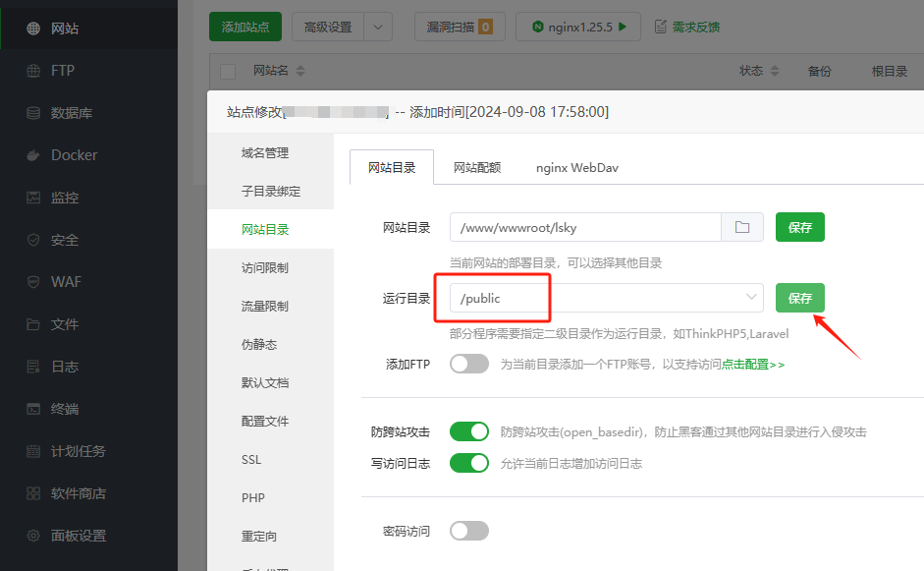The height and width of the screenshot is (571, 924).
Task: Select 访问限制 in the dialog menu
Action: coord(270,267)
